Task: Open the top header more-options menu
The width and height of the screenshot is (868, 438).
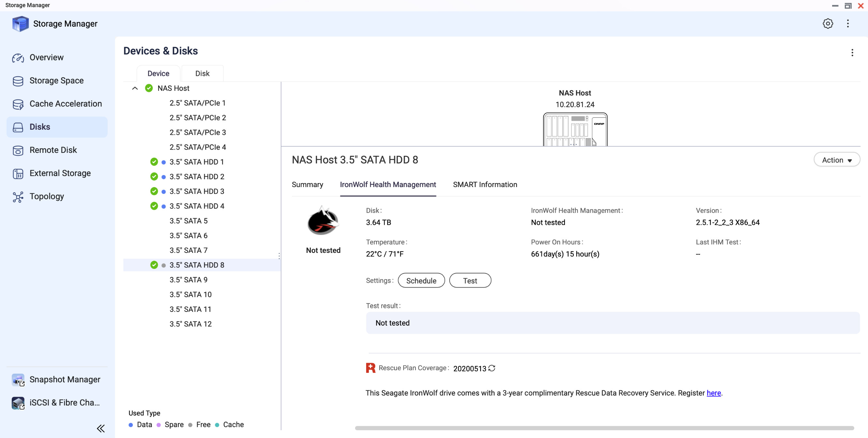Action: click(x=848, y=23)
